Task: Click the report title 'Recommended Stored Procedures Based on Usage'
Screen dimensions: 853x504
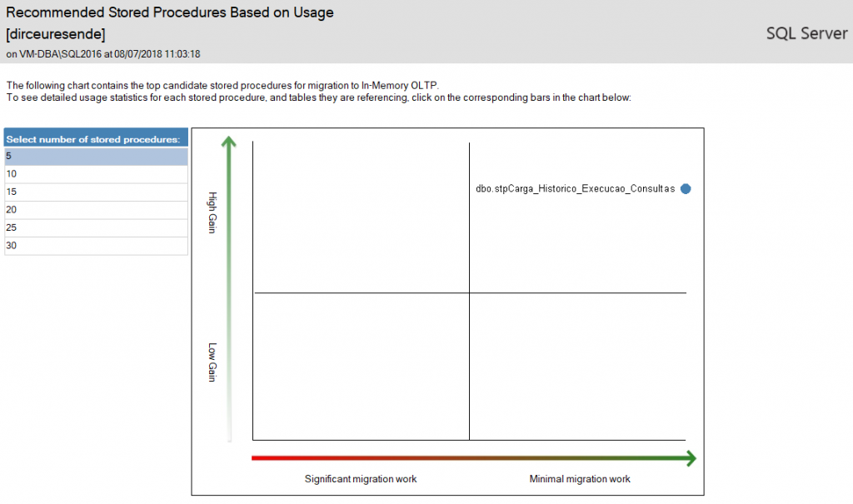Action: point(170,12)
